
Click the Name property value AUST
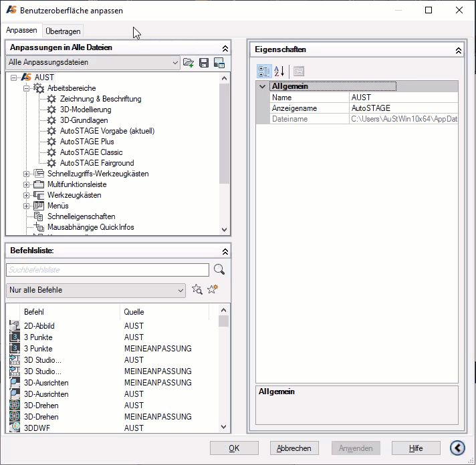pyautogui.click(x=403, y=98)
